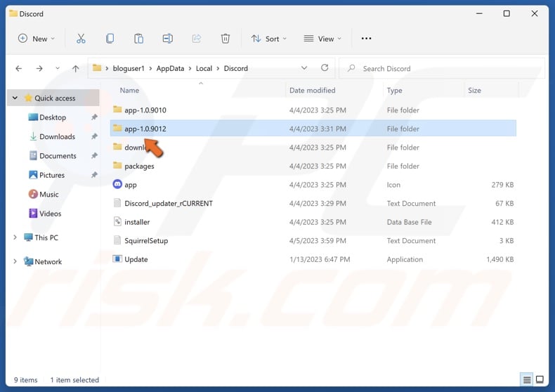
Task: Unpin icon next to Downloads
Action: click(x=94, y=136)
